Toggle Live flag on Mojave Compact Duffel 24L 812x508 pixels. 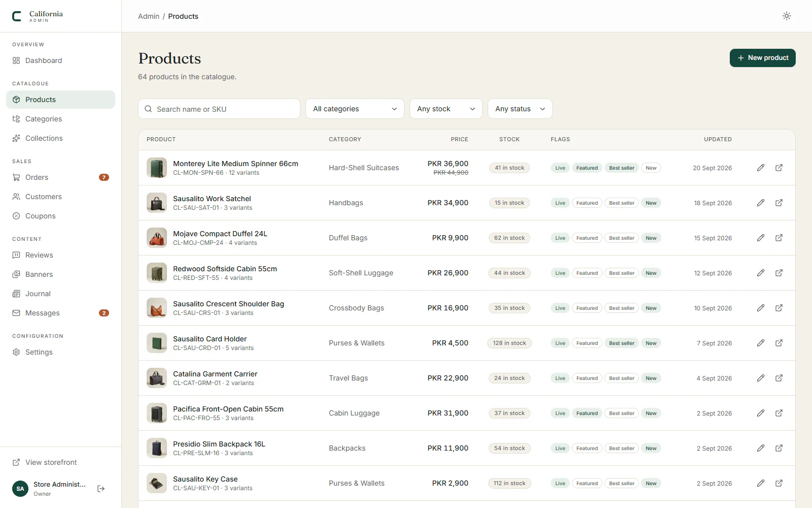[x=560, y=238]
